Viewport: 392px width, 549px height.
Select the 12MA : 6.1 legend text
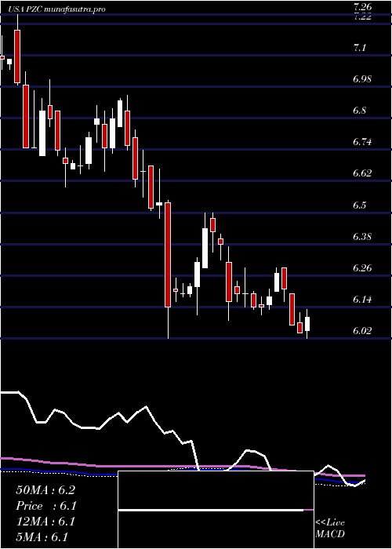(x=45, y=522)
